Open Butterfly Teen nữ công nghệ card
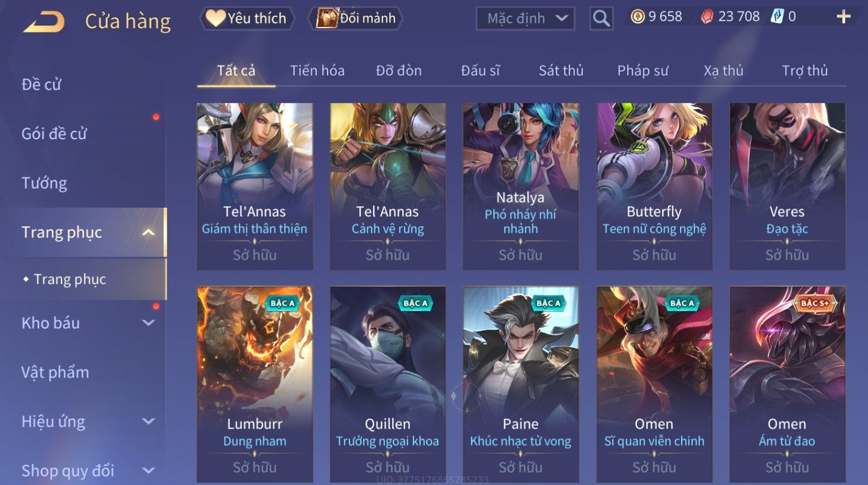Screen dimensions: 868x485 click(x=654, y=186)
